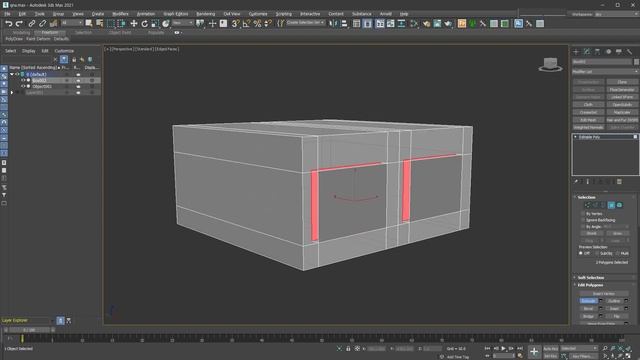Click the Unlink Selection broken chain icon
This screenshot has height=360, width=640.
click(x=42, y=24)
